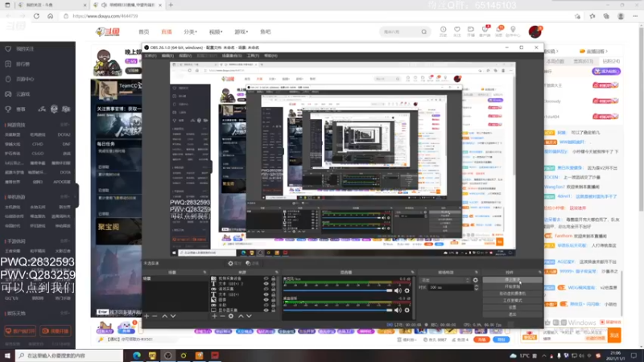Open transition properties gear in OBS transitions panel
The height and width of the screenshot is (362, 644).
[476, 280]
